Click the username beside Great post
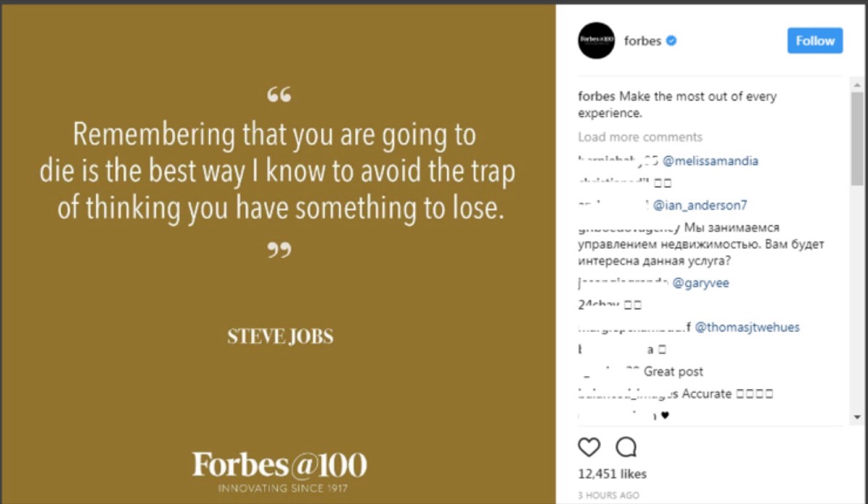The height and width of the screenshot is (504, 868). (x=609, y=372)
